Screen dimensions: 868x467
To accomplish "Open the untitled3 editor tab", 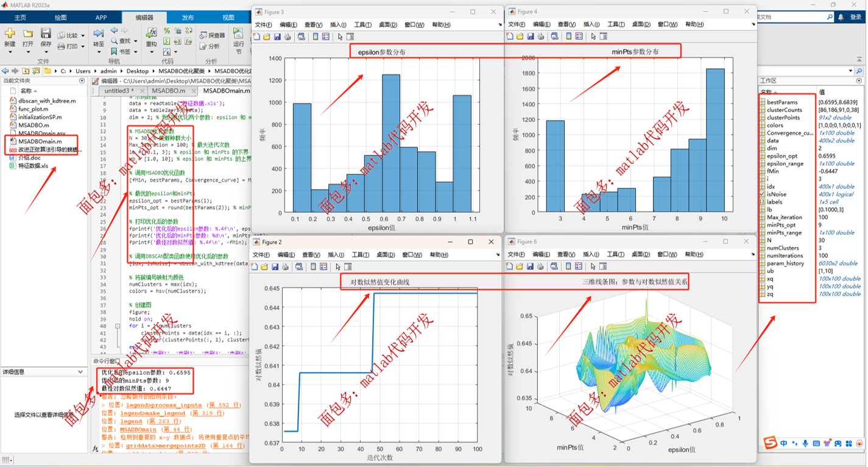I will [122, 91].
